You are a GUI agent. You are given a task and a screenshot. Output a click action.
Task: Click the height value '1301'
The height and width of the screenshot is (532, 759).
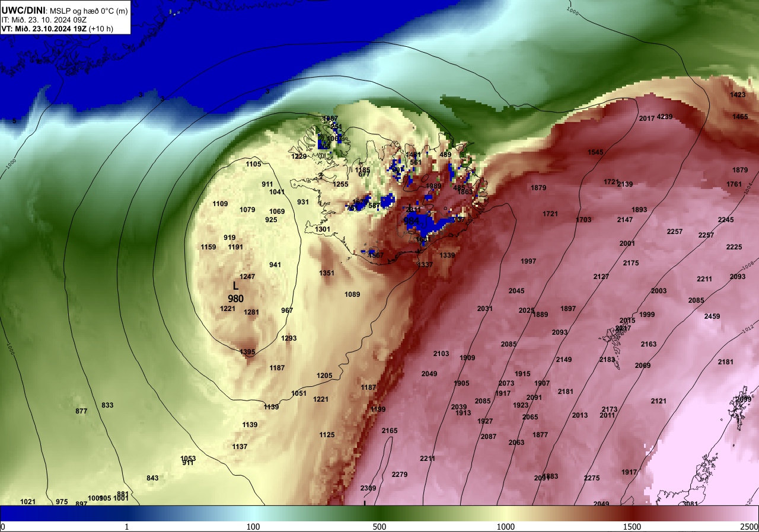click(323, 229)
